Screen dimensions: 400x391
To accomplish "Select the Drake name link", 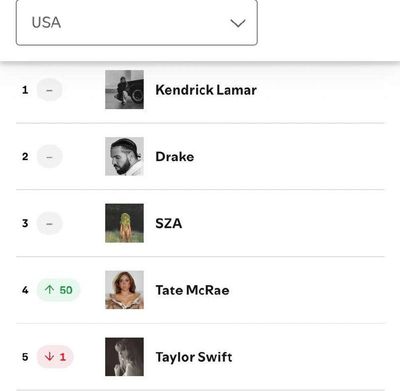I will [x=175, y=157].
